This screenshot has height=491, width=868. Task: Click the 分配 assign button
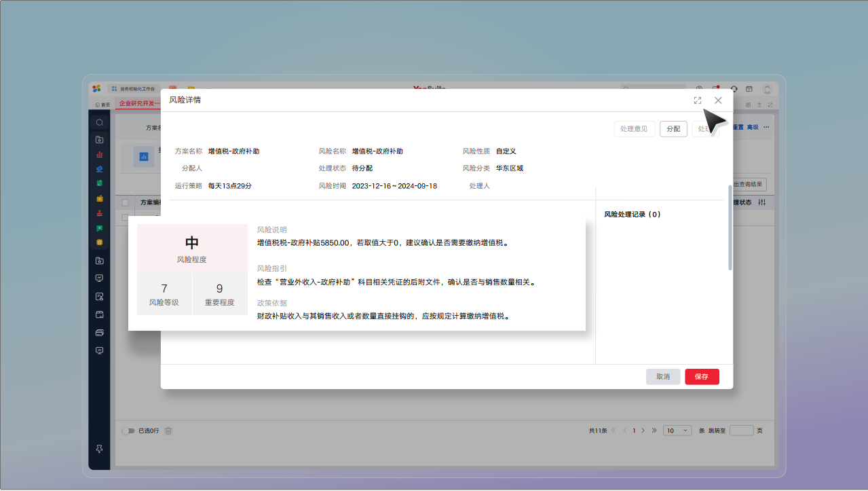673,128
